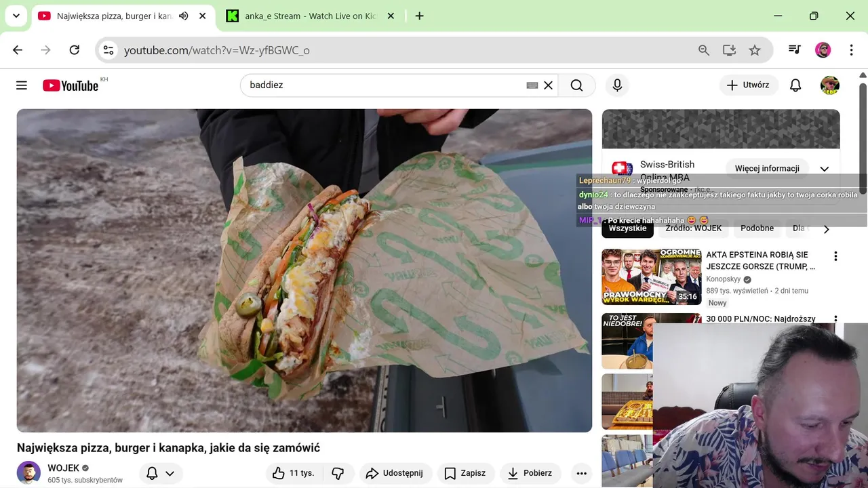Open a new browser tab
The image size is (868, 488).
click(419, 16)
